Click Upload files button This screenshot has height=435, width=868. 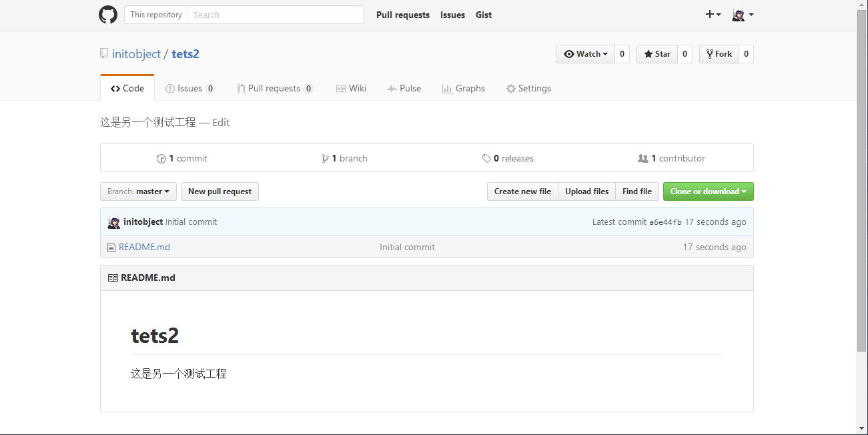(586, 191)
